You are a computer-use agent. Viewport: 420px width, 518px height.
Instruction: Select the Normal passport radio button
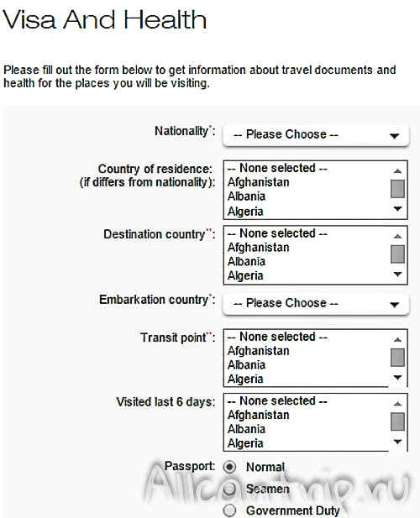[x=229, y=467]
